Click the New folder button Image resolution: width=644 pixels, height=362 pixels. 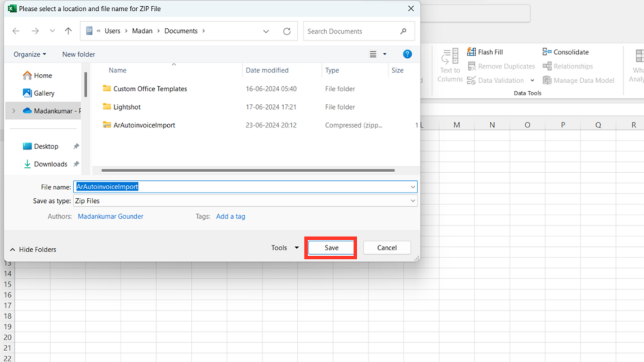point(79,54)
